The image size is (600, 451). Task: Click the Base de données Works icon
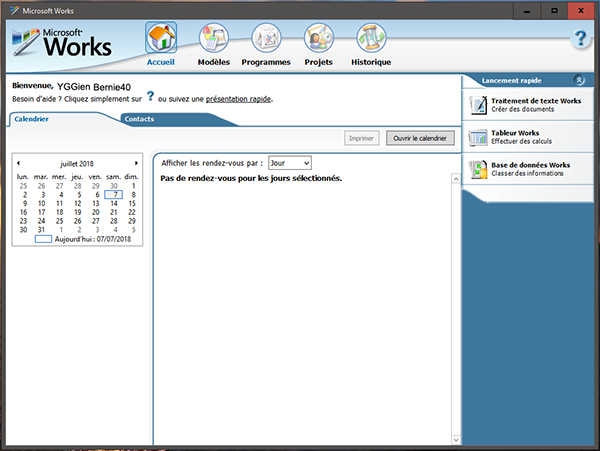tap(478, 169)
